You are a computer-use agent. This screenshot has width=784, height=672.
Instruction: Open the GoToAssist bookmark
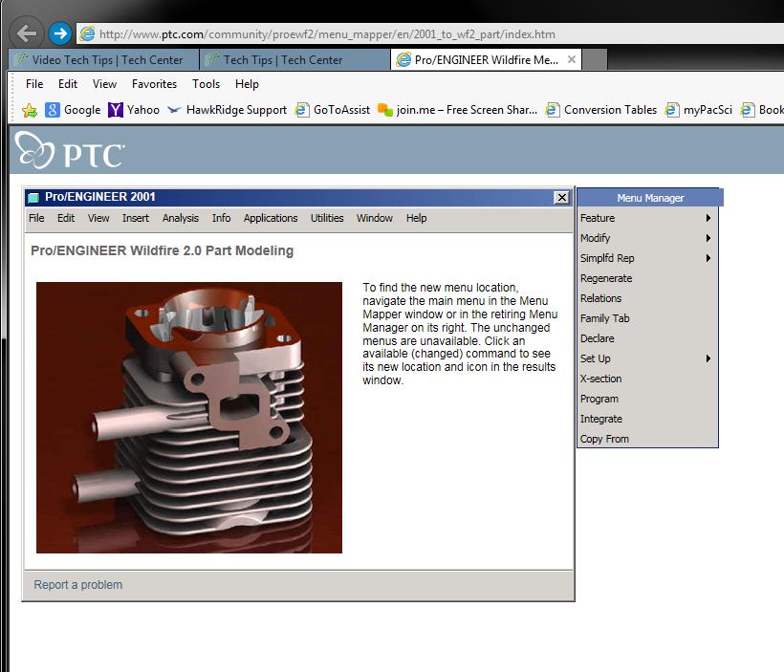tap(333, 110)
